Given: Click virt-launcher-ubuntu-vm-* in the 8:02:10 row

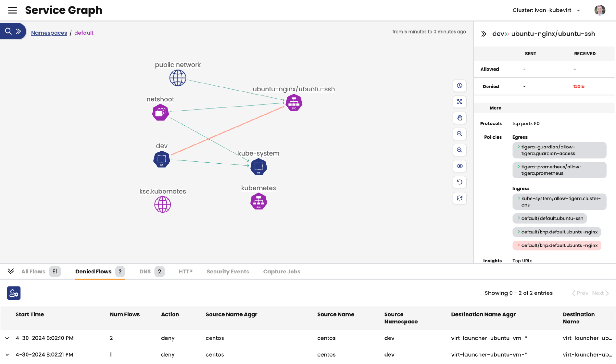Looking at the screenshot, I should point(489,338).
